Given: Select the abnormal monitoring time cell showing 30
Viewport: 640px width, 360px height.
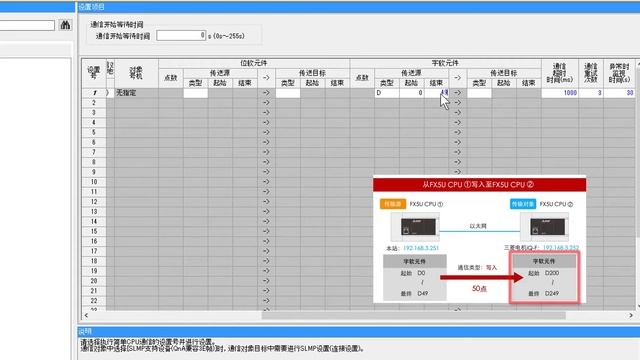Looking at the screenshot, I should tap(619, 93).
